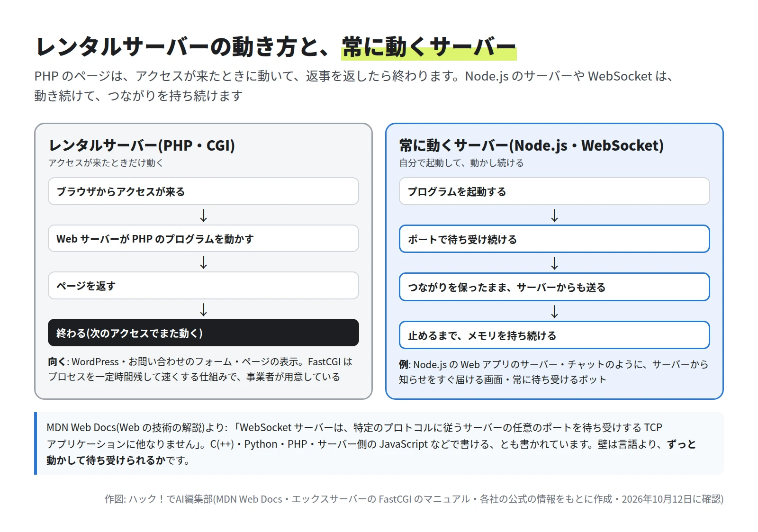Click dark box '終わる(次のアクセスでまた動く)'
Viewport: 758px width, 532px height.
(203, 333)
